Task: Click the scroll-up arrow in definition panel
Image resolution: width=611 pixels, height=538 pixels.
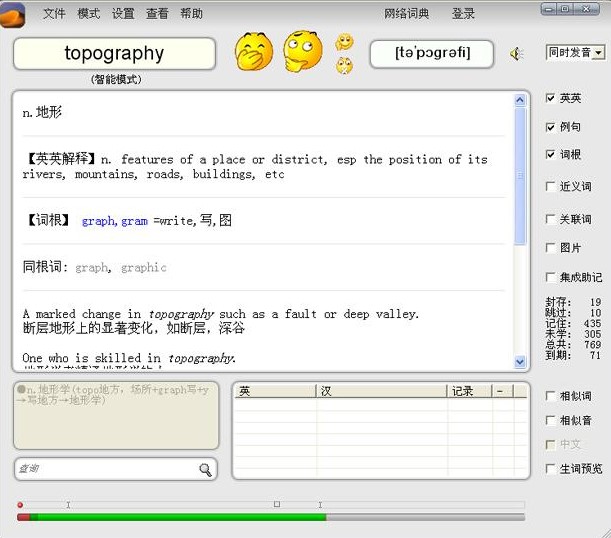Action: pyautogui.click(x=520, y=101)
